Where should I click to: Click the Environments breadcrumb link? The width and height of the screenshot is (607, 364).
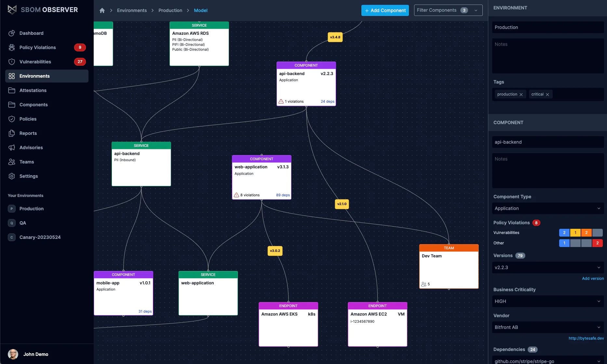coord(132,10)
